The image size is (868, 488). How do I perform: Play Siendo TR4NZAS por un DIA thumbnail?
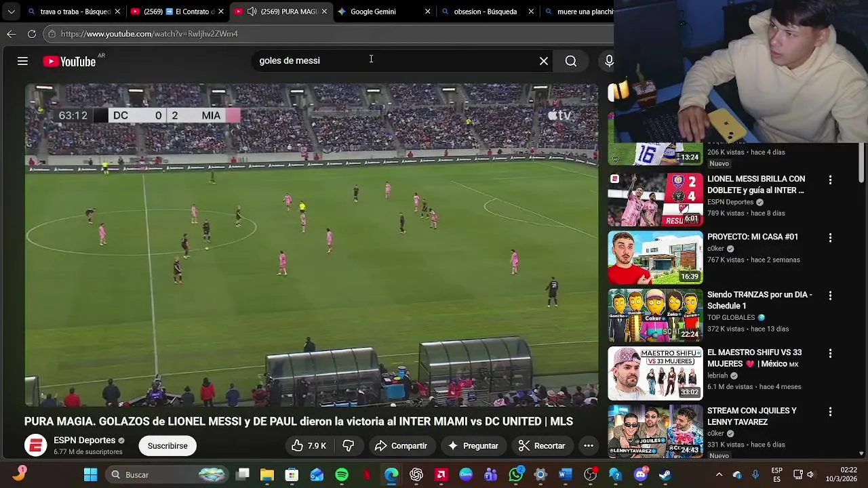click(655, 315)
